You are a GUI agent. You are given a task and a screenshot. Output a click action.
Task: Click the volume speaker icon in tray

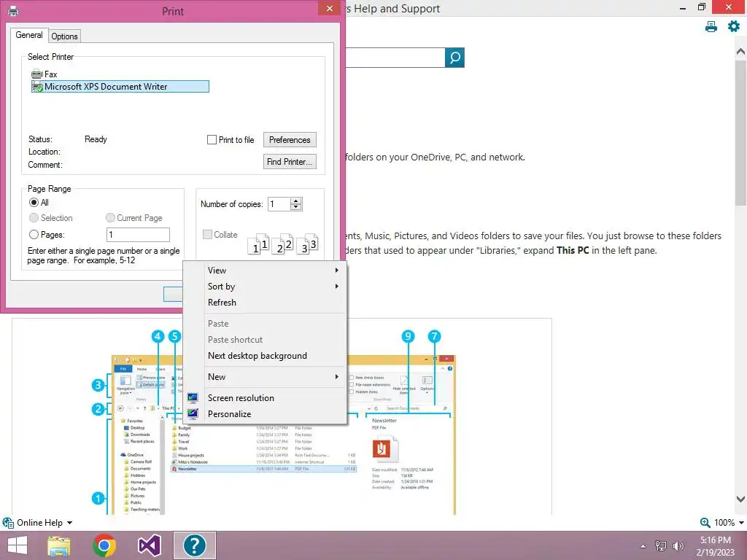coord(678,545)
